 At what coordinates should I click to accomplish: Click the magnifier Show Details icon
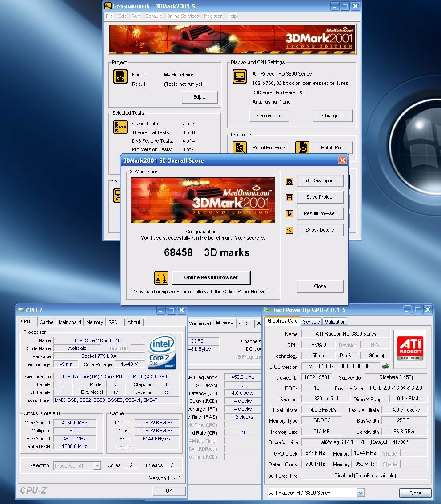tap(289, 230)
